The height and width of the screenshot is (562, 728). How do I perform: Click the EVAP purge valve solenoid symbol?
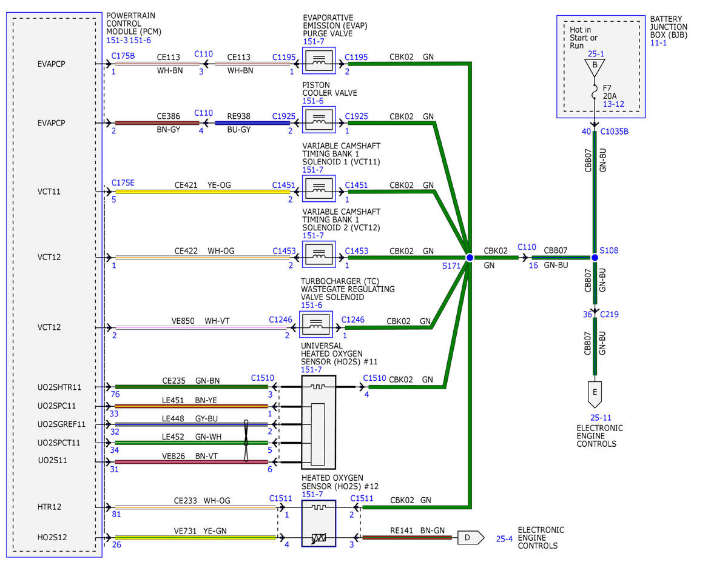click(x=318, y=61)
